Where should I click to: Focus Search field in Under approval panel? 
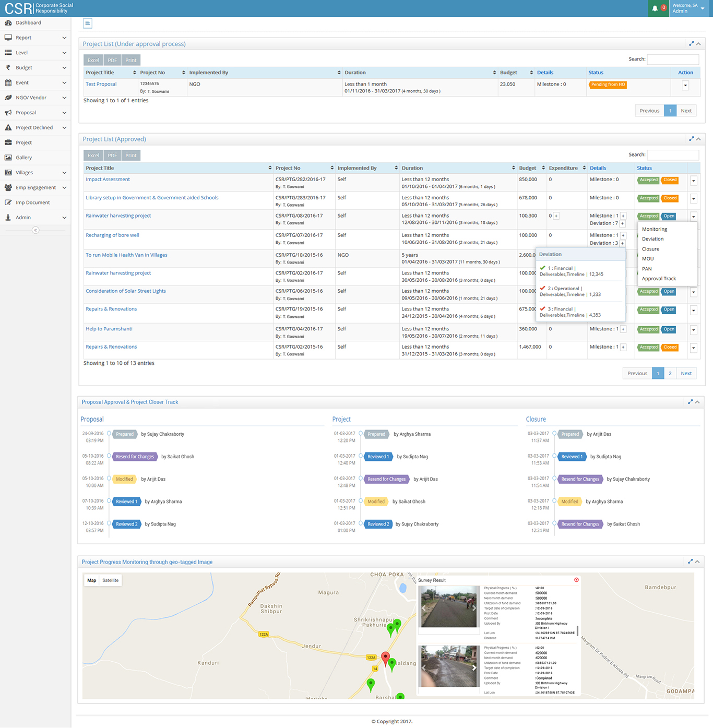pyautogui.click(x=673, y=59)
